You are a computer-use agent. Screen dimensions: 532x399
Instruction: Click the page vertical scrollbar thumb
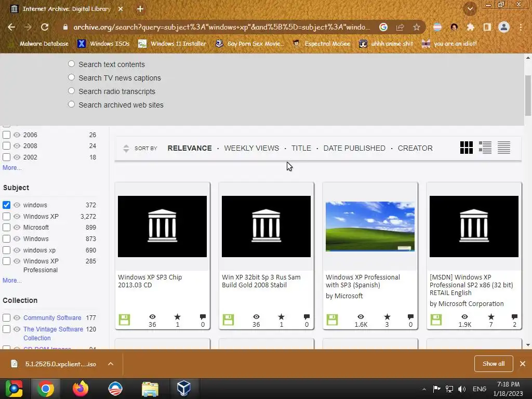coord(528,96)
